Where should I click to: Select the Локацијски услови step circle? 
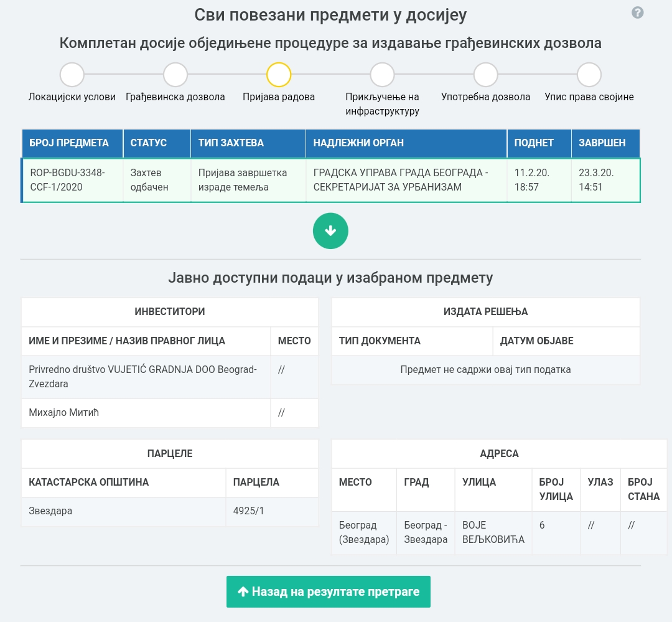[72, 75]
